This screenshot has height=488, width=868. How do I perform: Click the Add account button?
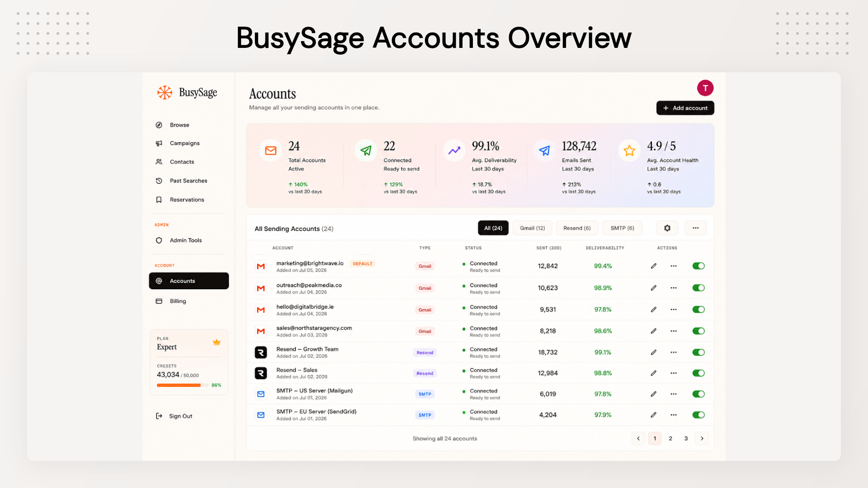pyautogui.click(x=685, y=108)
